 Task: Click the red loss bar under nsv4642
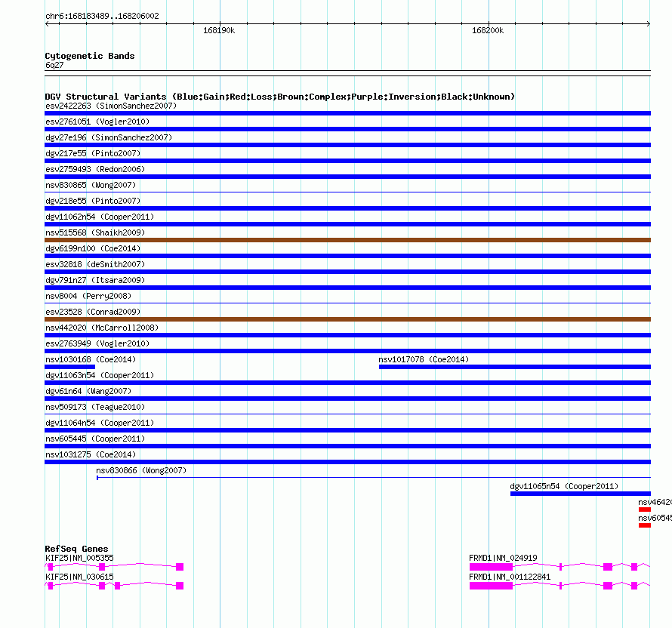pyautogui.click(x=645, y=509)
